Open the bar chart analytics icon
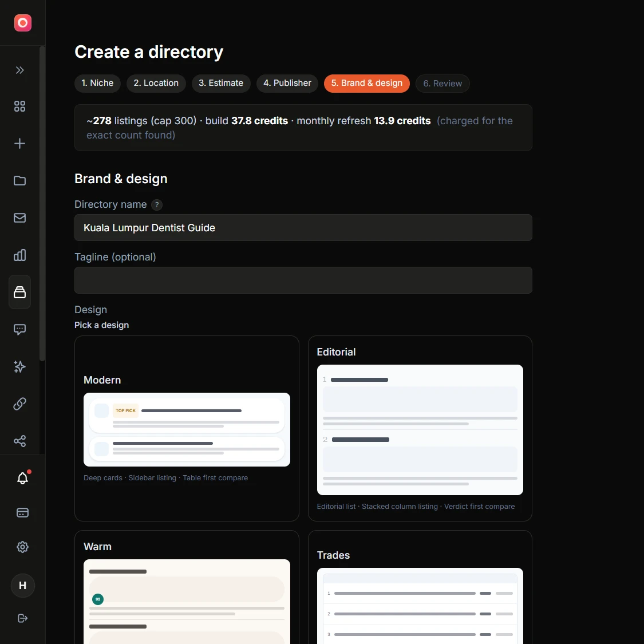 coord(19,255)
